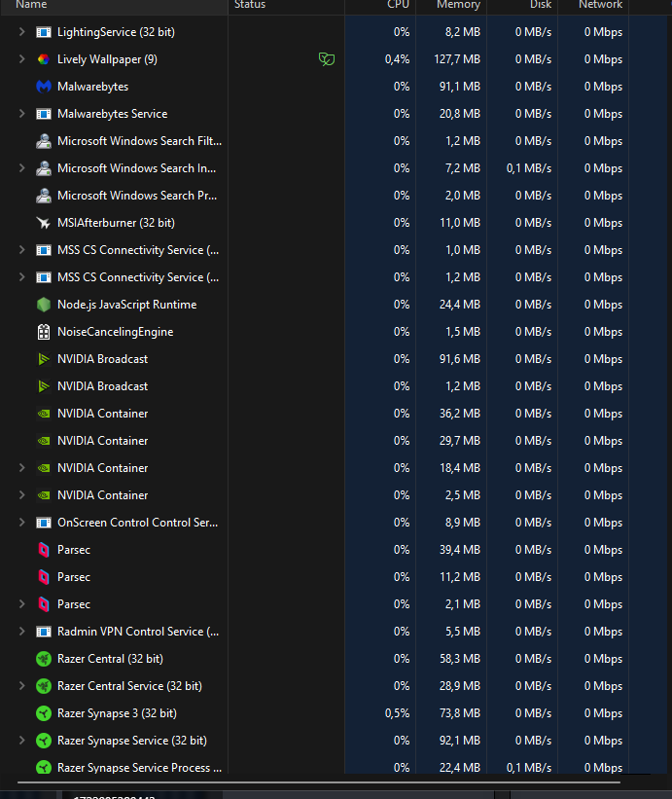Click the Malwarebytes Service icon

coord(44,114)
